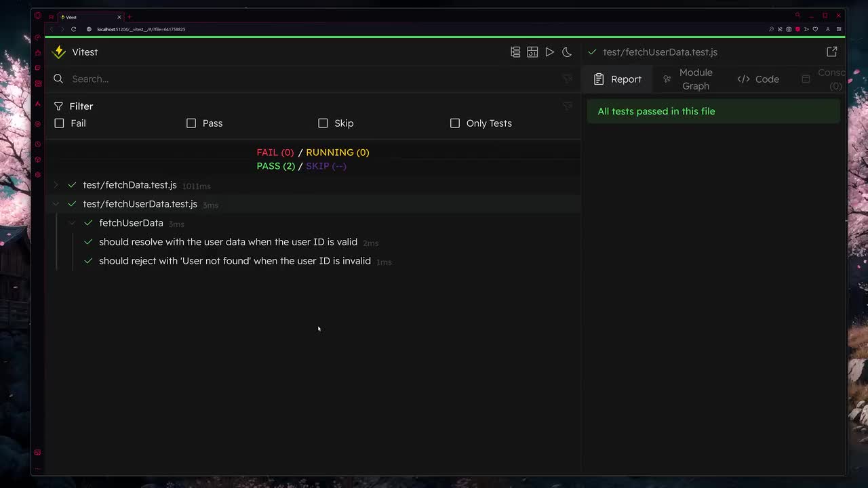Screen dimensions: 868x488
Task: Click 'All tests passed in this file' message
Action: (656, 111)
